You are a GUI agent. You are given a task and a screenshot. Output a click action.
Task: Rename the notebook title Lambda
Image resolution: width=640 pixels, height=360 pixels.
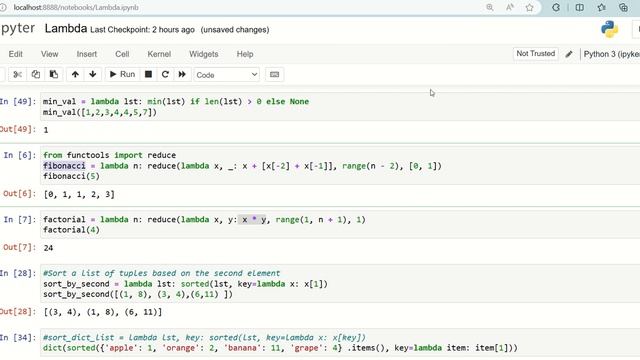(66, 29)
